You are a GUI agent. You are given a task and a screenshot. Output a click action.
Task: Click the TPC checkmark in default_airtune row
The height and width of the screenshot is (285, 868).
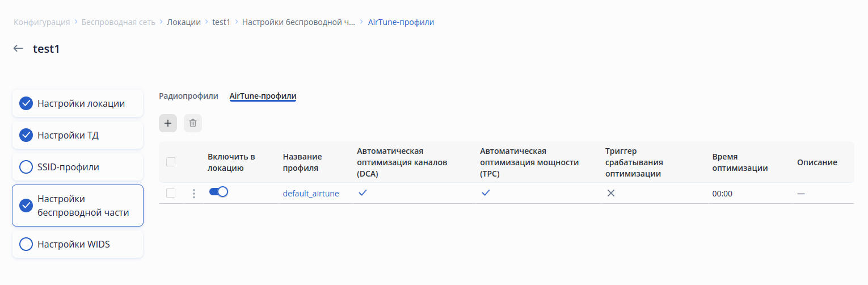tap(486, 193)
